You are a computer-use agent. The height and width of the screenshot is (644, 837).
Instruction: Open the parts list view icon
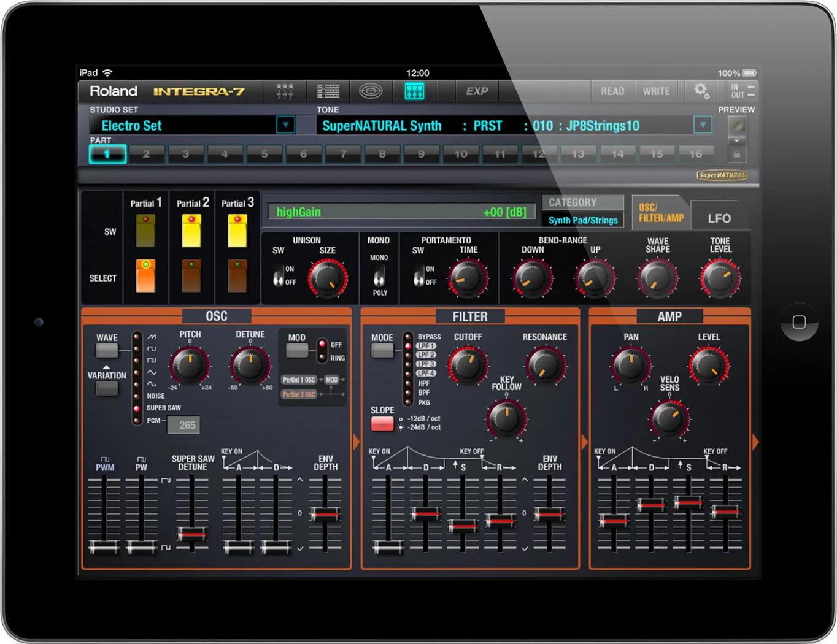[x=328, y=91]
